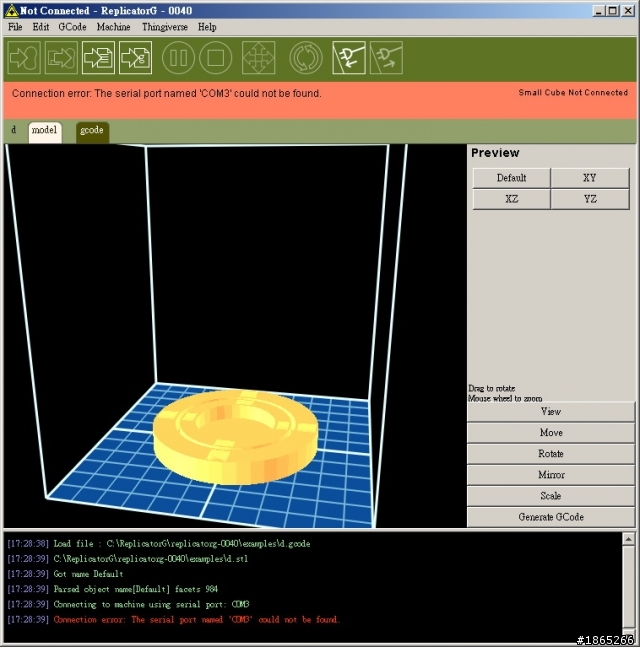Viewport: 640px width, 648px height.
Task: Switch to the gcode tab
Action: click(x=92, y=132)
